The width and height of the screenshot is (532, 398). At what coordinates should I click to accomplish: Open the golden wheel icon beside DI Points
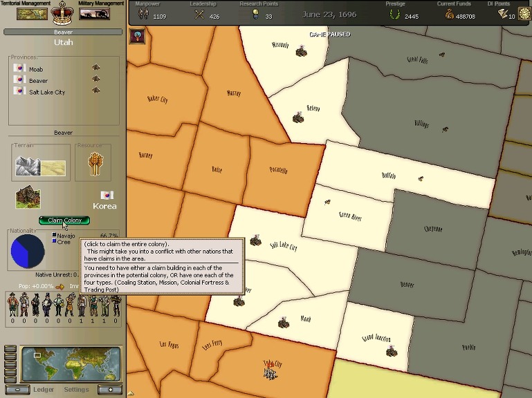coord(524,15)
